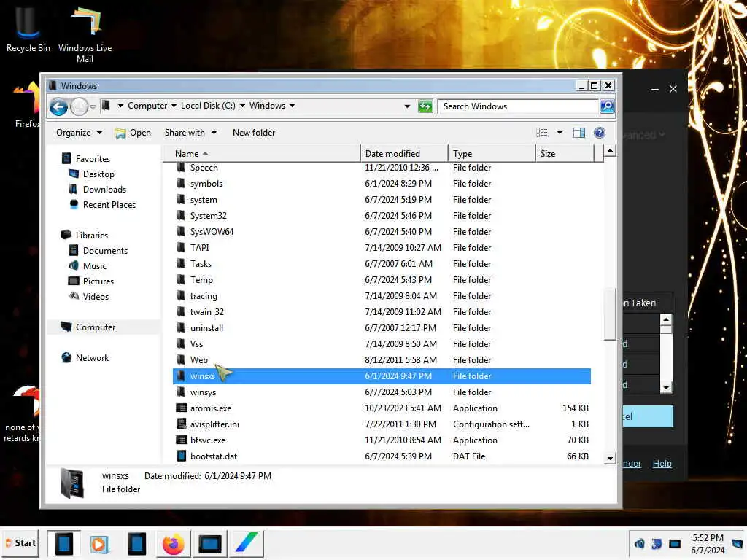Viewport: 747px width, 560px height.
Task: Select Libraries in navigation pane
Action: [91, 236]
